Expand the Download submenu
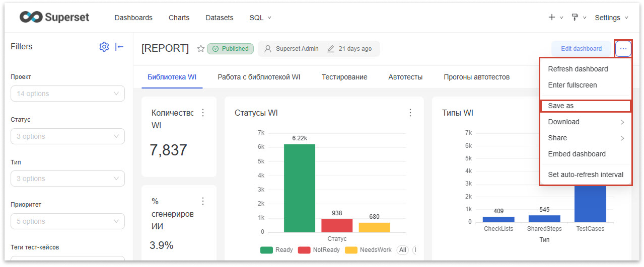Viewport: 644px width, 267px height. point(585,122)
